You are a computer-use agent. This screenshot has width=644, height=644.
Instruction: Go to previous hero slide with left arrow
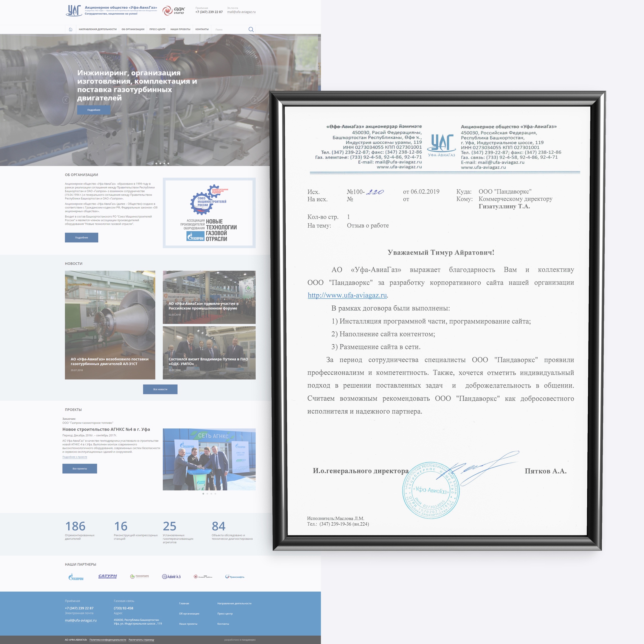pyautogui.click(x=66, y=100)
